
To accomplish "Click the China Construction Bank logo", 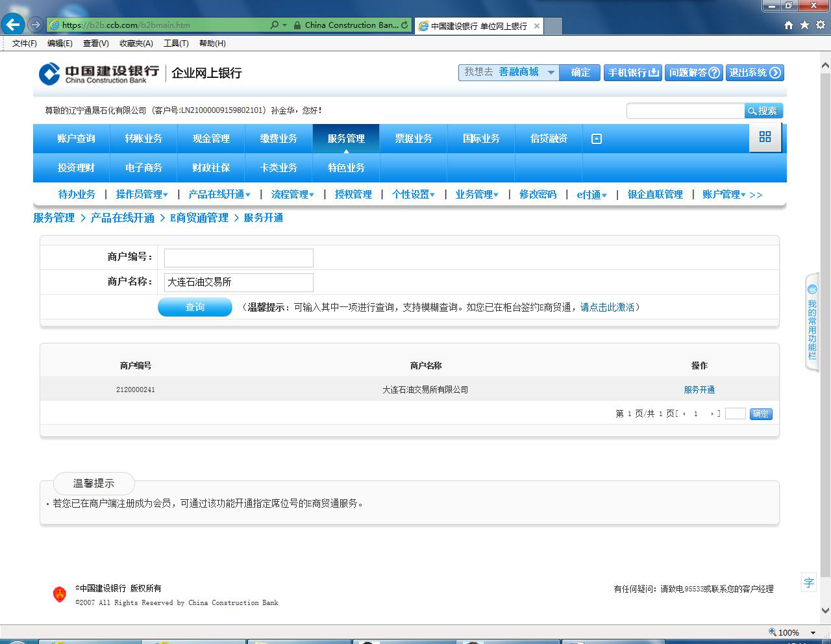I will pyautogui.click(x=99, y=73).
